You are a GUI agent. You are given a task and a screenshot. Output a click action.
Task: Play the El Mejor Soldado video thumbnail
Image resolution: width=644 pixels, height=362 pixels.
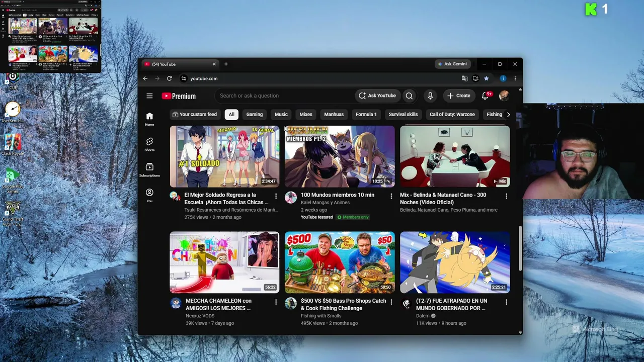[224, 156]
